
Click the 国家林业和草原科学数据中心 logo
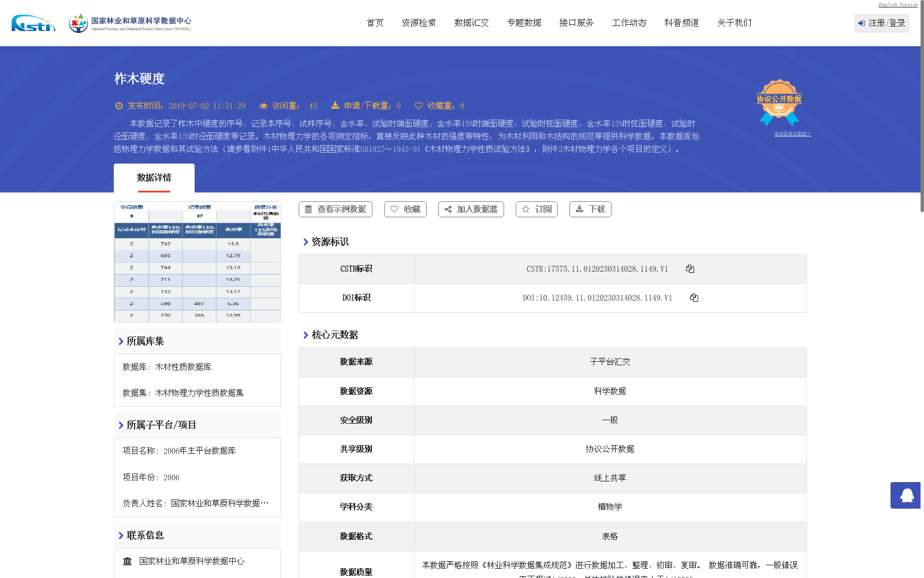130,23
